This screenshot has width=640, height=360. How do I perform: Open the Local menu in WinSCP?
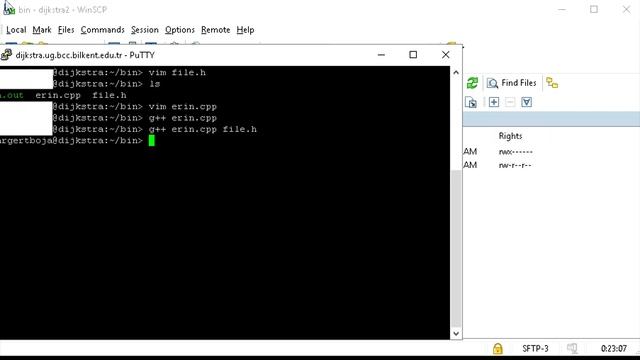coord(16,30)
